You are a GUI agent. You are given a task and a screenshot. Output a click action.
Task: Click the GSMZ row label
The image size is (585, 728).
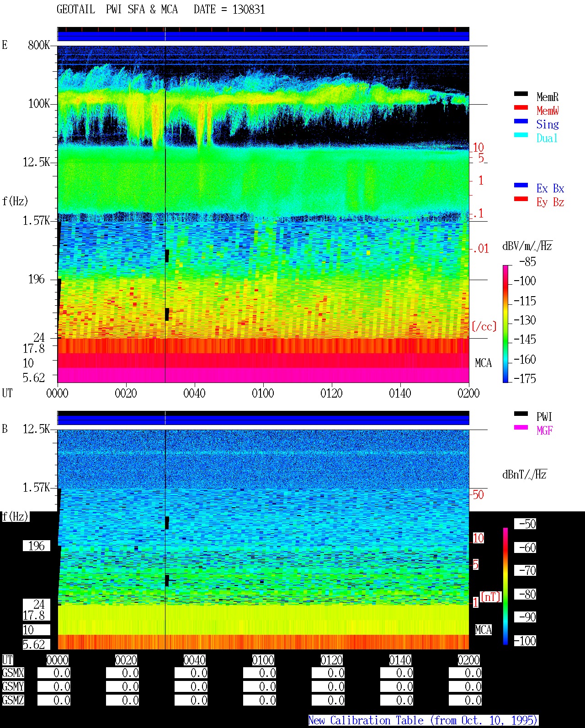(13, 700)
